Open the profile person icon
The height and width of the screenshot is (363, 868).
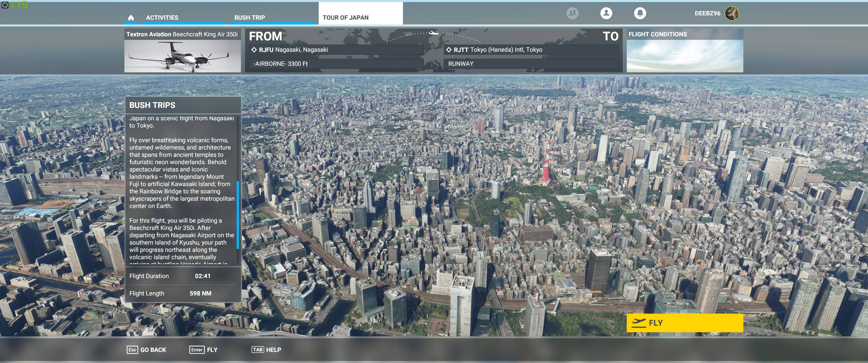pos(606,13)
